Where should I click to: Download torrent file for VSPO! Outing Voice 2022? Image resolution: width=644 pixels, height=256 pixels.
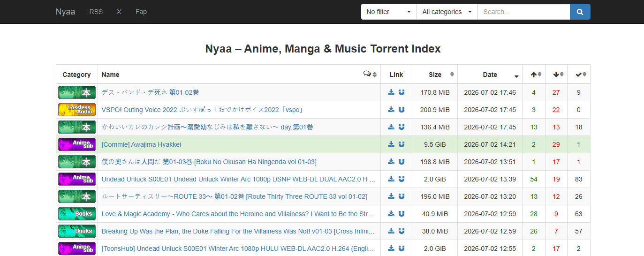(x=391, y=110)
